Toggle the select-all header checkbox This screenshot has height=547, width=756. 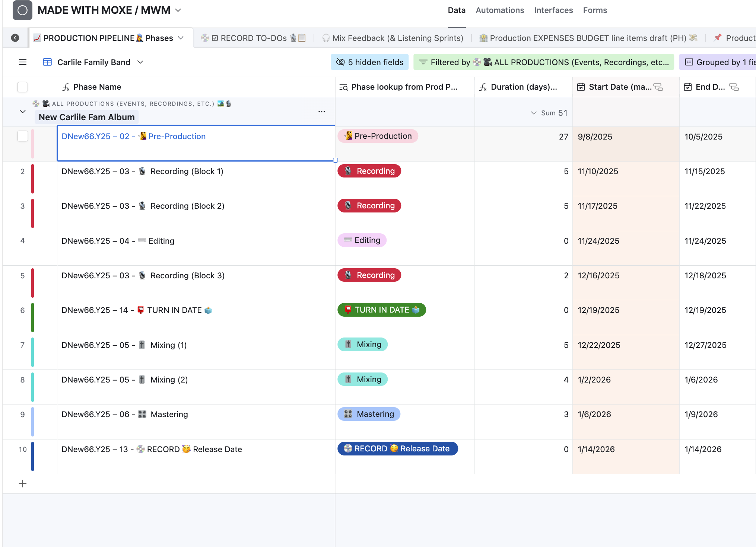pyautogui.click(x=23, y=87)
